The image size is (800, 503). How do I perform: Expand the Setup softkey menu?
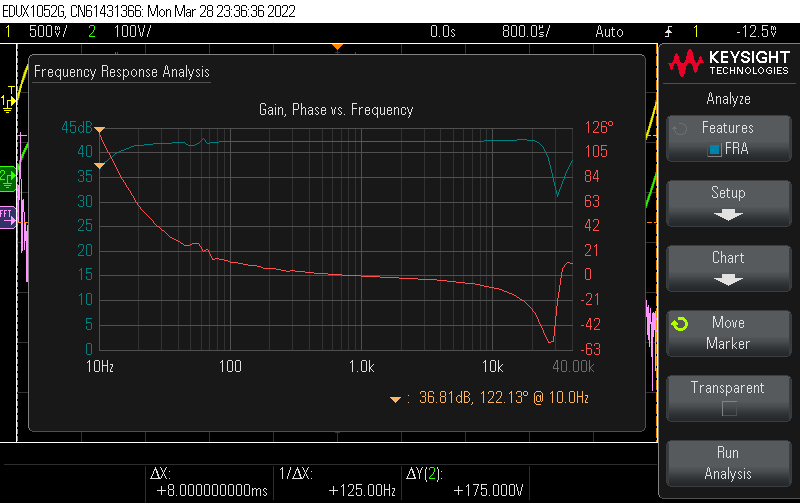(728, 203)
